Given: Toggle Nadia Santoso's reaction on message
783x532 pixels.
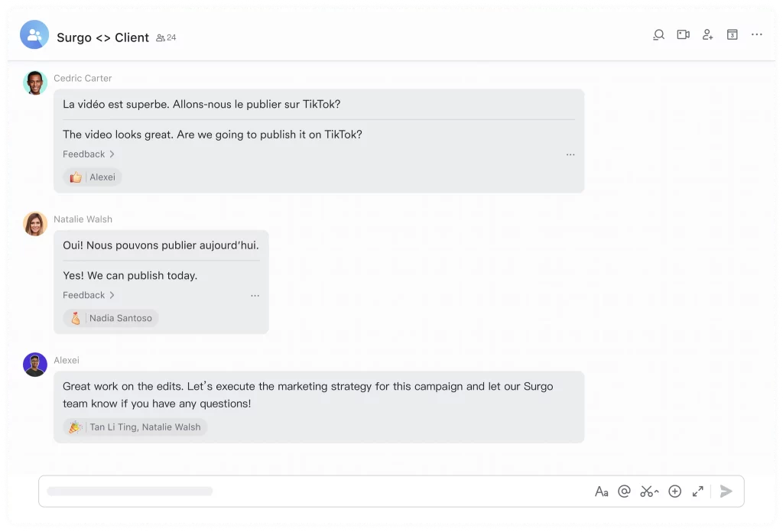Looking at the screenshot, I should point(111,319).
